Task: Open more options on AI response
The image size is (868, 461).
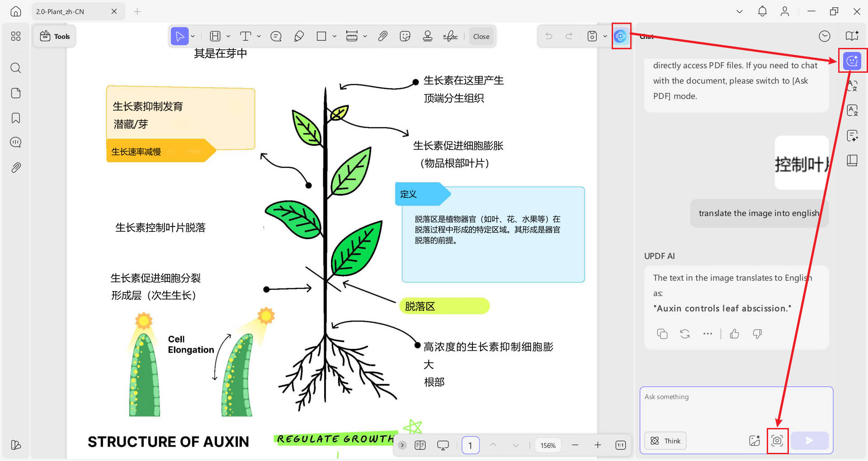Action: pos(708,334)
